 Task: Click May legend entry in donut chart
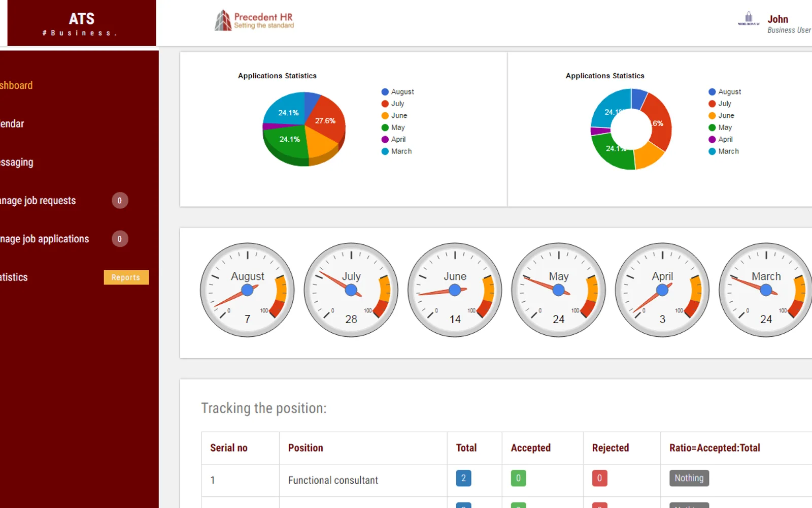pos(721,128)
